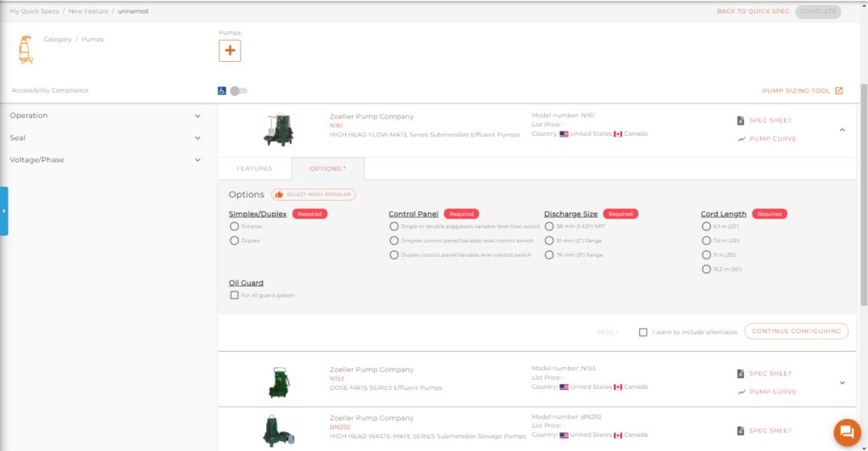Select the Simplex radio option
868x451 pixels.
tap(234, 226)
